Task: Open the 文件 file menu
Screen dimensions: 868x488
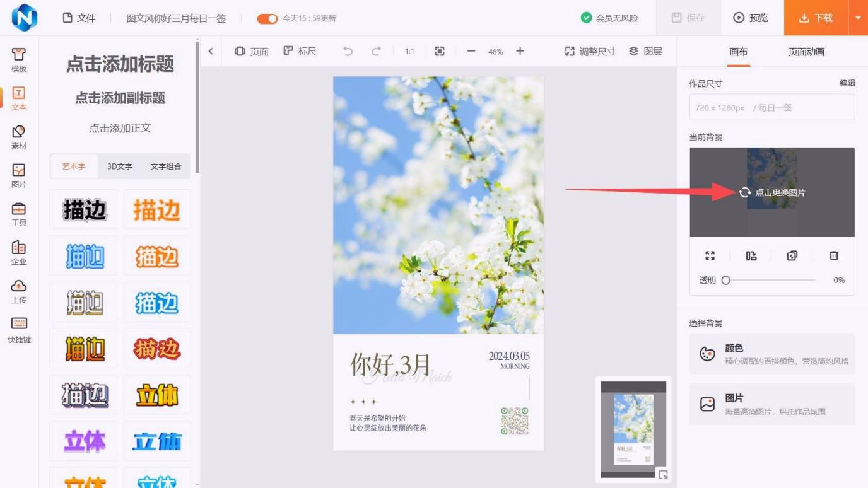Action: point(79,18)
